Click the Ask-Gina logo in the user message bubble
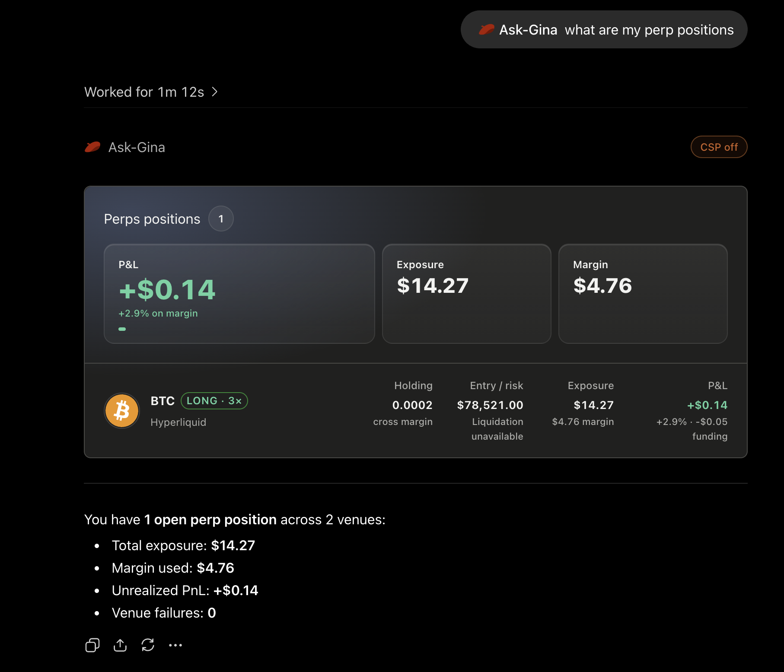Viewport: 784px width, 672px height. 486,29
